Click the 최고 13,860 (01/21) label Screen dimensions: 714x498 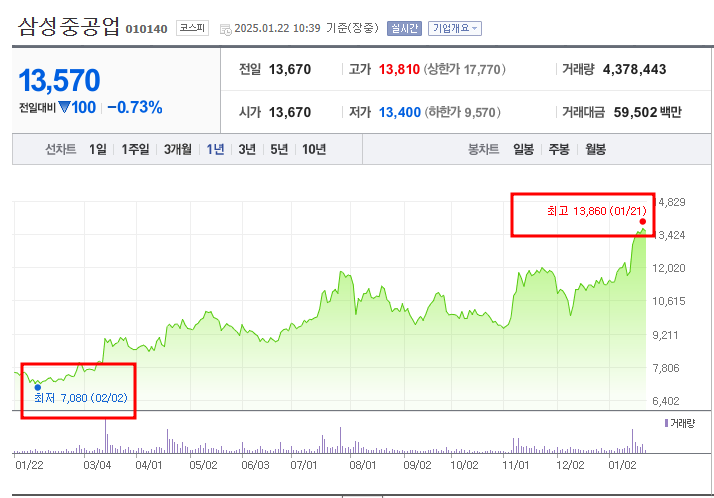[x=597, y=211]
